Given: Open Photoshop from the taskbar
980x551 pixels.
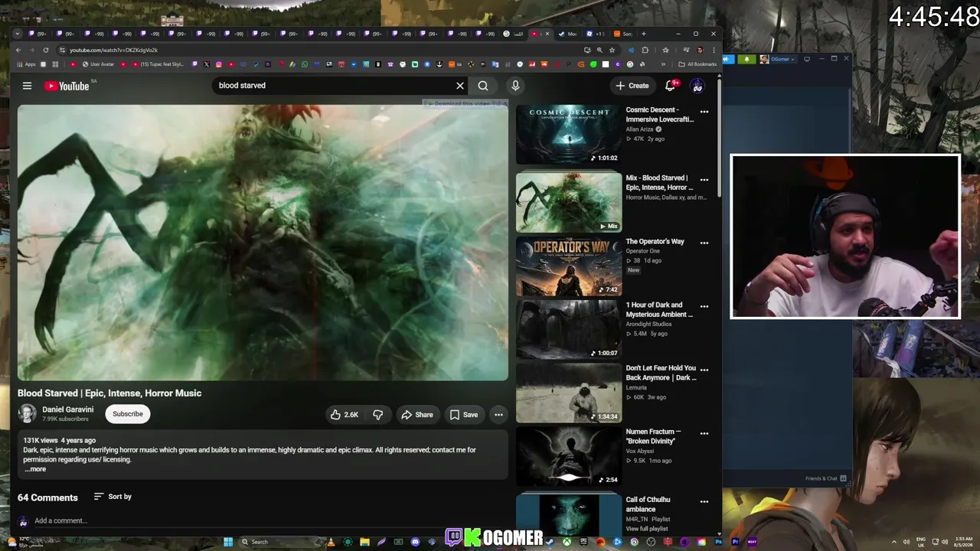Looking at the screenshot, I should click(x=718, y=542).
